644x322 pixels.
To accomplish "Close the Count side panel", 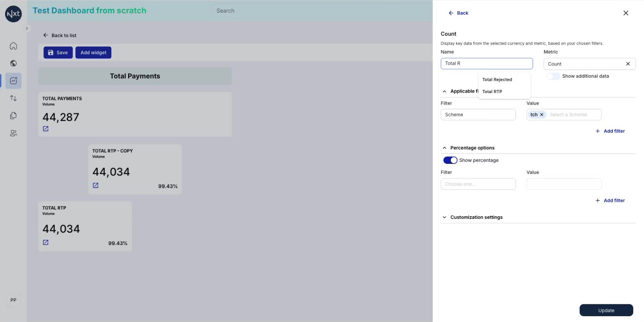I will point(626,13).
